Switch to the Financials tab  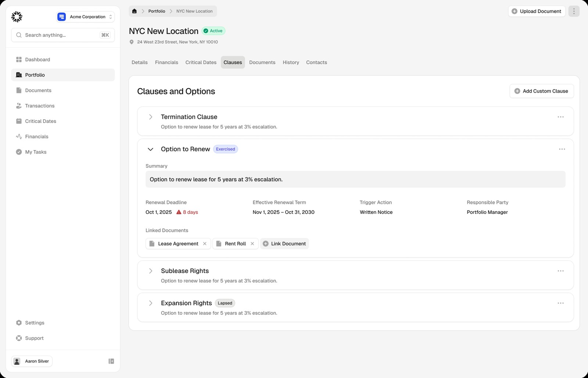[166, 62]
